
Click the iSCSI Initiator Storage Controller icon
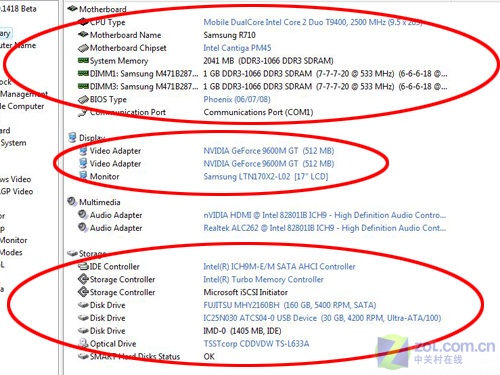click(x=83, y=292)
